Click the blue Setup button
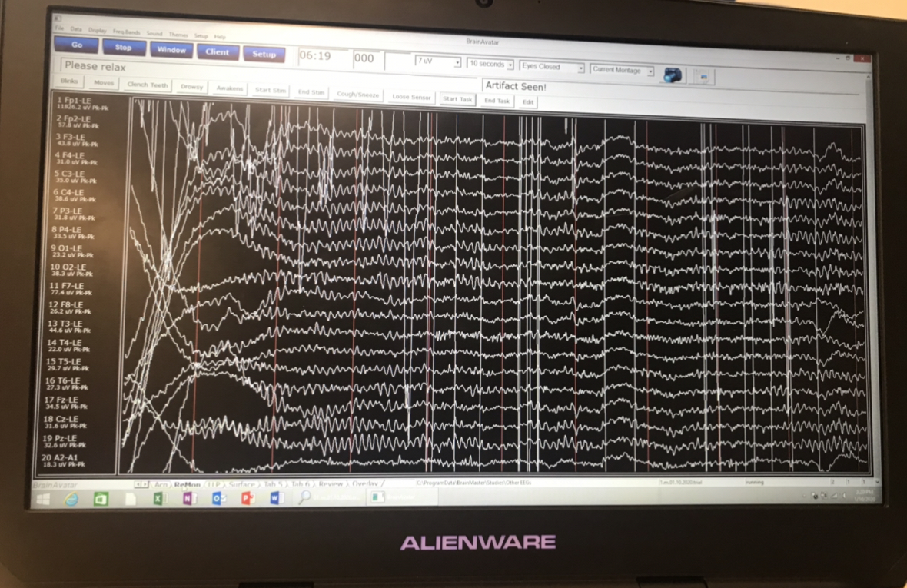Screen dimensions: 907x588 tap(264, 55)
